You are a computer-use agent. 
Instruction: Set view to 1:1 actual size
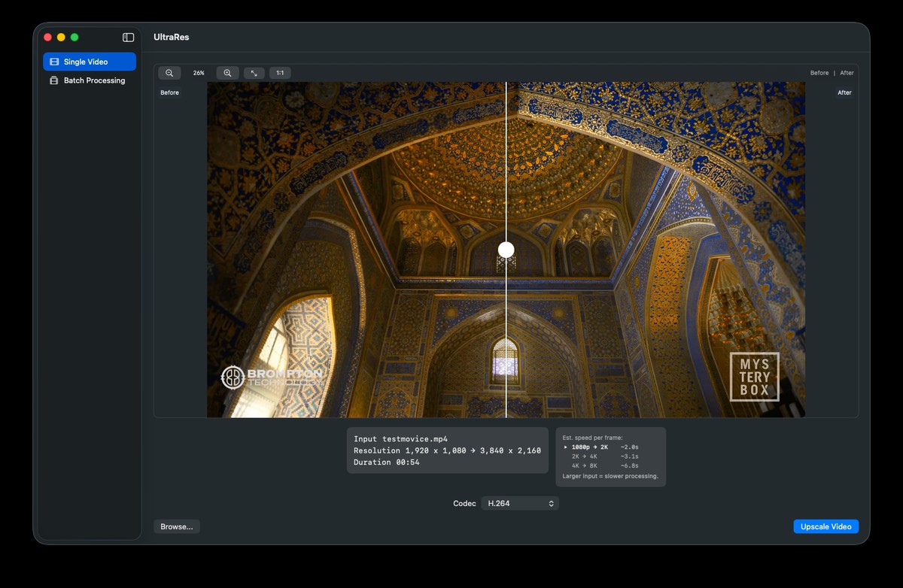tap(280, 72)
